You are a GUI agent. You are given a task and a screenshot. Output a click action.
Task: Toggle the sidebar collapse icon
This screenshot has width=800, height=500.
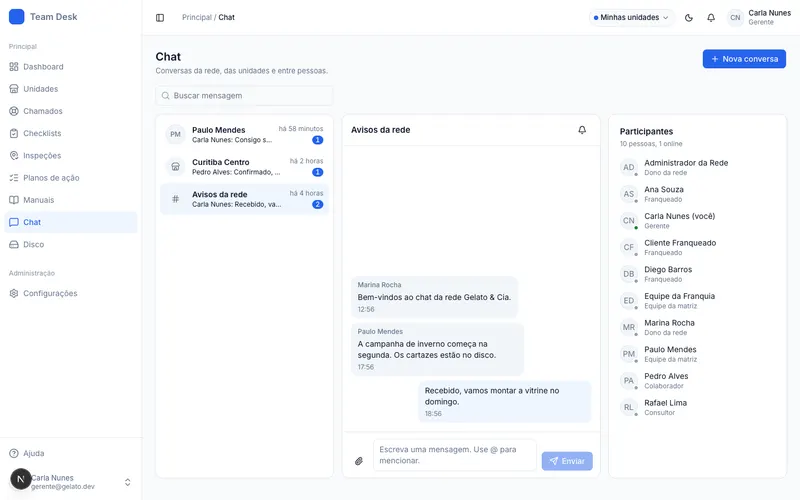160,17
